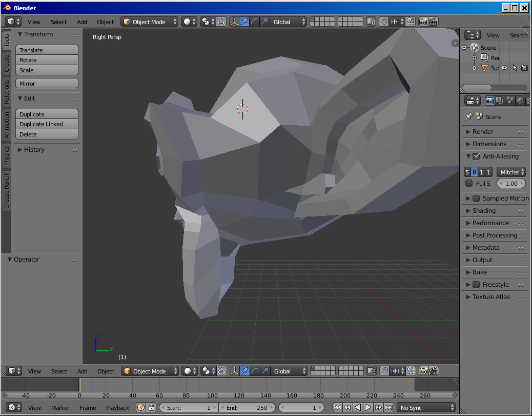Open the World properties tab icon
The image size is (532, 416).
click(520, 101)
